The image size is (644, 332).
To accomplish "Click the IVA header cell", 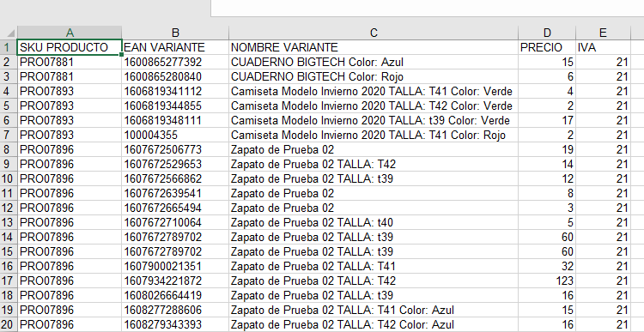I will [x=603, y=47].
